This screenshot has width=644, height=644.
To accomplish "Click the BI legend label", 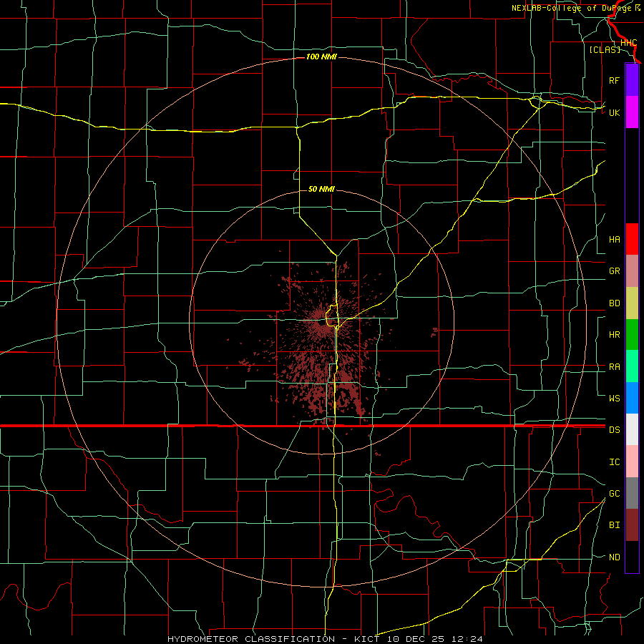I will coord(614,525).
